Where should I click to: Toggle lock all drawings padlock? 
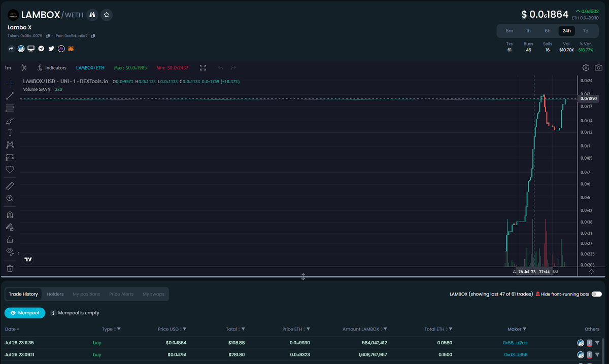(x=10, y=239)
